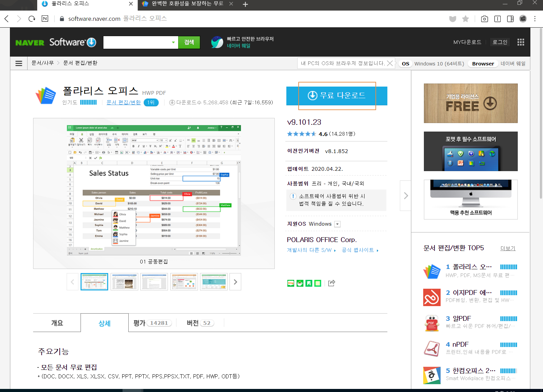Click the star rating 4.6 bar
The image size is (543, 392).
301,134
